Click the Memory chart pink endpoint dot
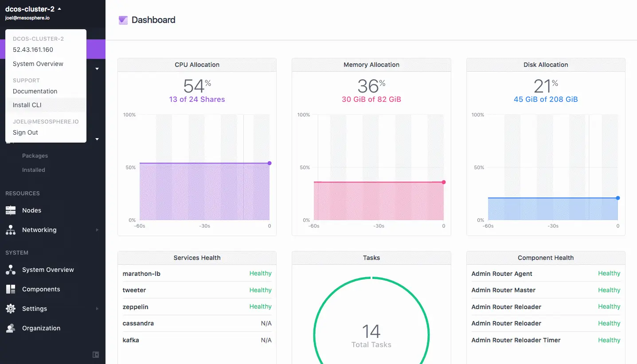 tap(444, 182)
